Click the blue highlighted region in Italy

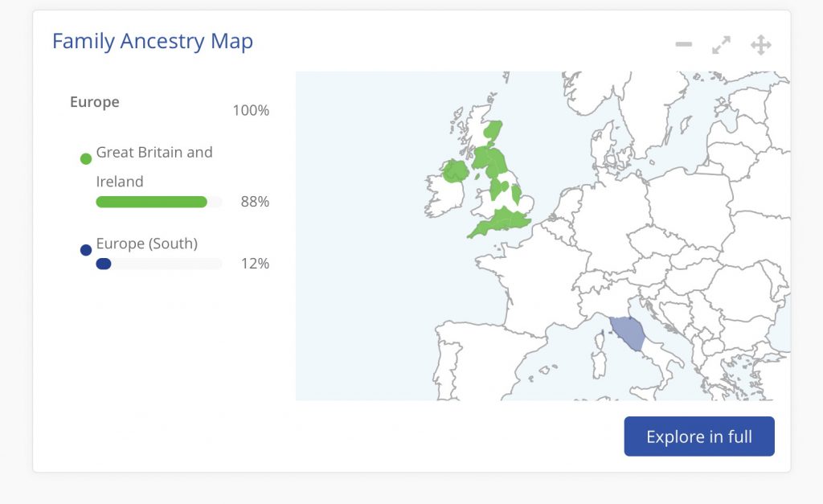coord(627,333)
